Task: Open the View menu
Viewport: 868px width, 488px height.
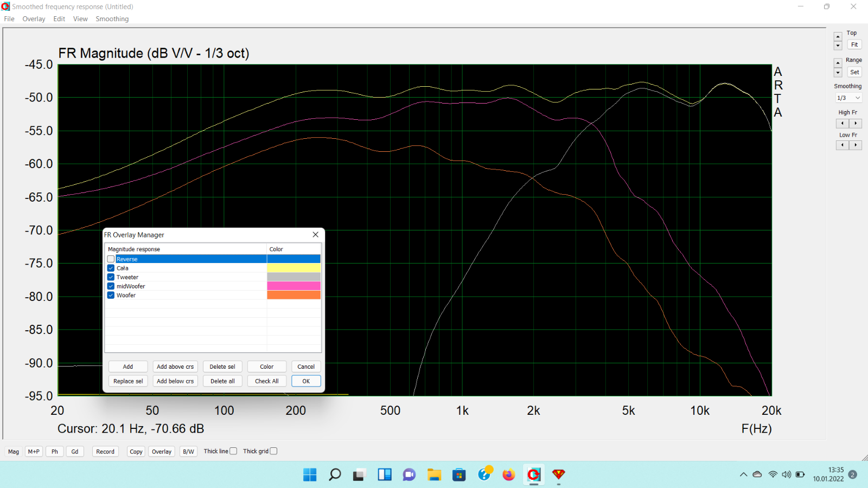Action: point(80,19)
